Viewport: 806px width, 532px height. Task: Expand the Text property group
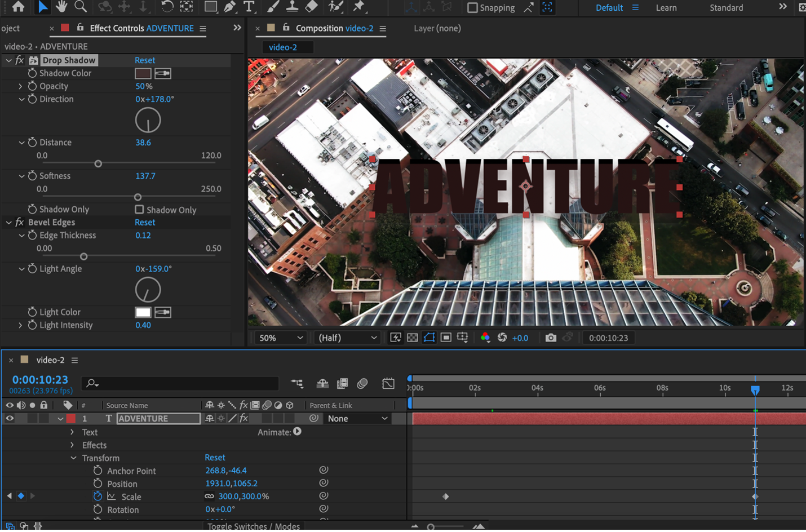click(x=72, y=432)
